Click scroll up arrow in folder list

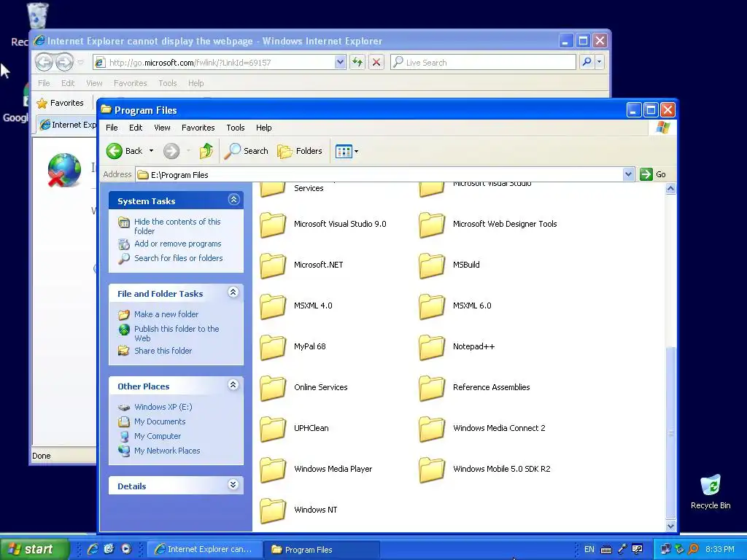pos(670,189)
